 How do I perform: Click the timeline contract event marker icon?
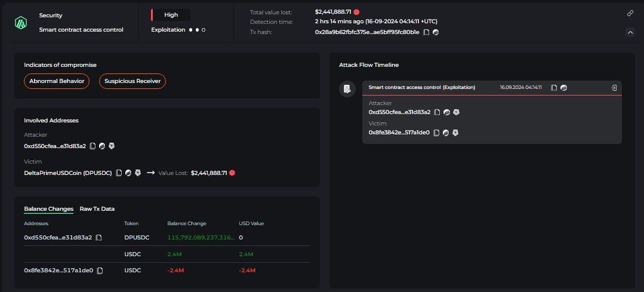coord(347,89)
